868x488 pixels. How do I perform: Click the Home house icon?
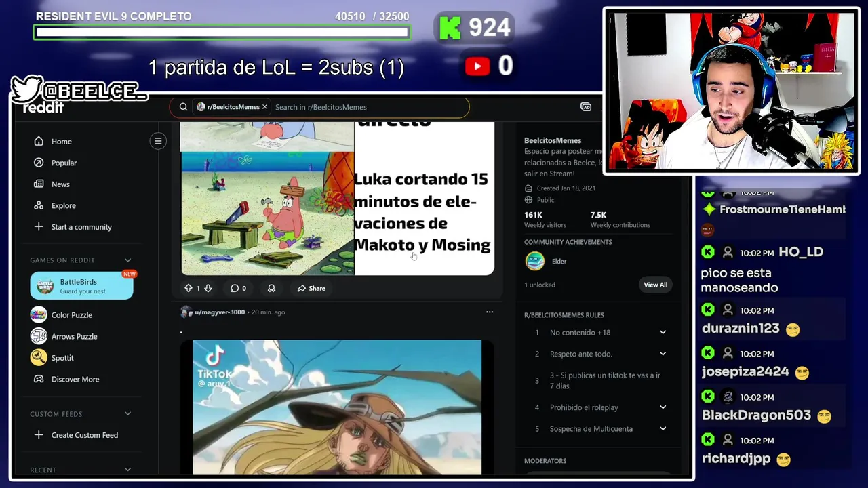point(39,141)
